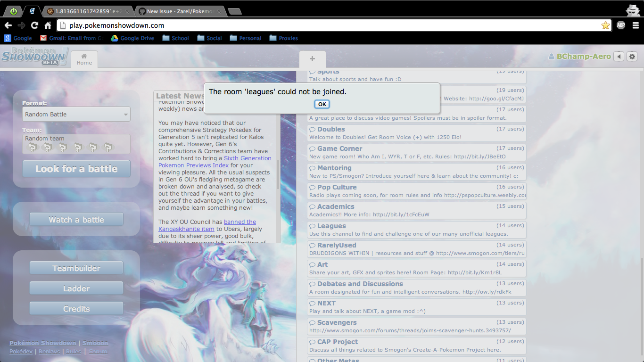Image resolution: width=644 pixels, height=362 pixels.
Task: Click the Pokédex footer link
Action: pyautogui.click(x=21, y=351)
